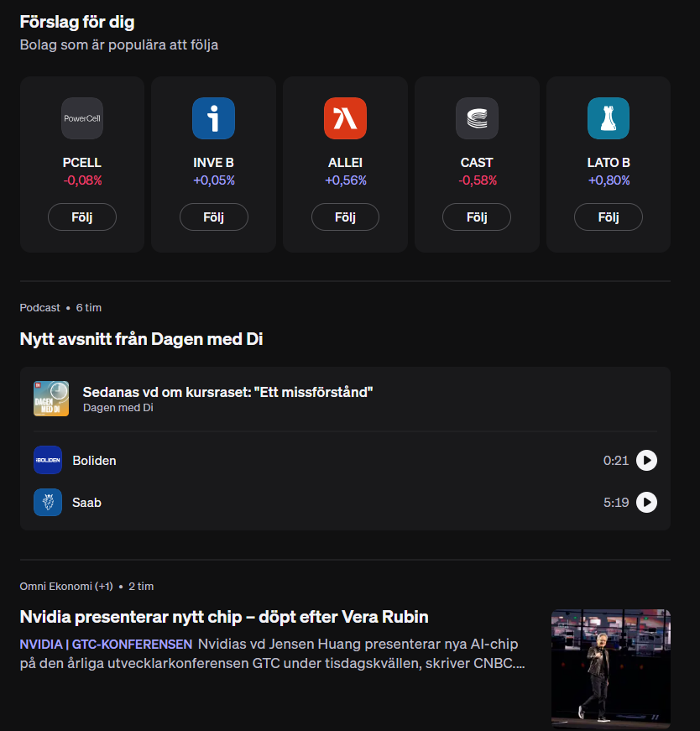The image size is (700, 731).
Task: Click the 5:19 timestamp
Action: [615, 503]
